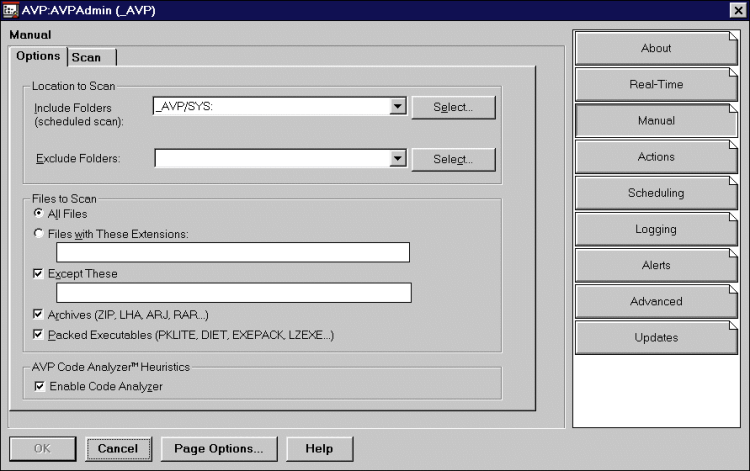The height and width of the screenshot is (471, 750).
Task: Open the Scheduling page
Action: coord(656,193)
